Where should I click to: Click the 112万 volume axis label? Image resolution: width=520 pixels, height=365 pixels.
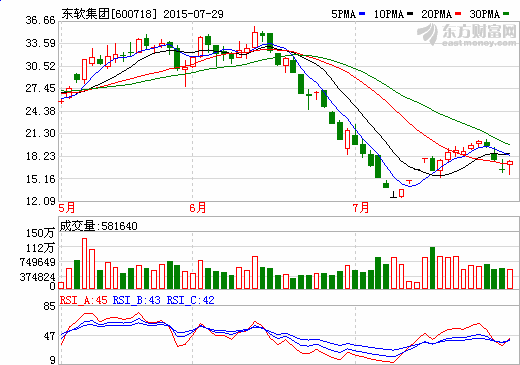[41, 248]
